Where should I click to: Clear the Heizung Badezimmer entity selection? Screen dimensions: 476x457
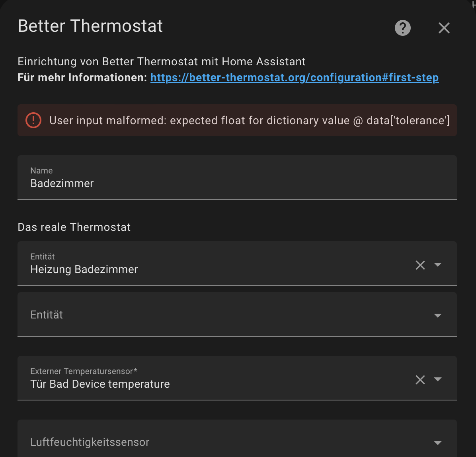tap(420, 265)
